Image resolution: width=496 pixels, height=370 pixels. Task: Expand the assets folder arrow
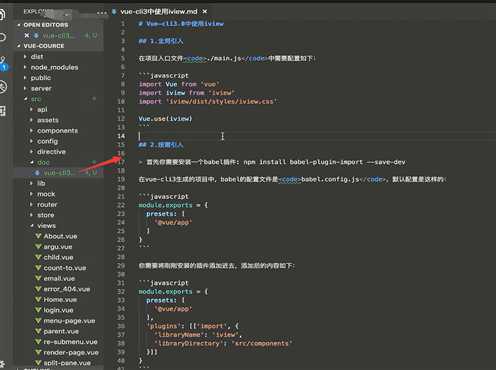pyautogui.click(x=31, y=120)
